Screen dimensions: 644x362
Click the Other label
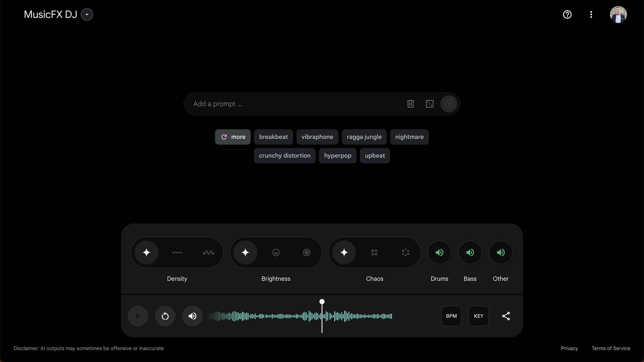501,279
